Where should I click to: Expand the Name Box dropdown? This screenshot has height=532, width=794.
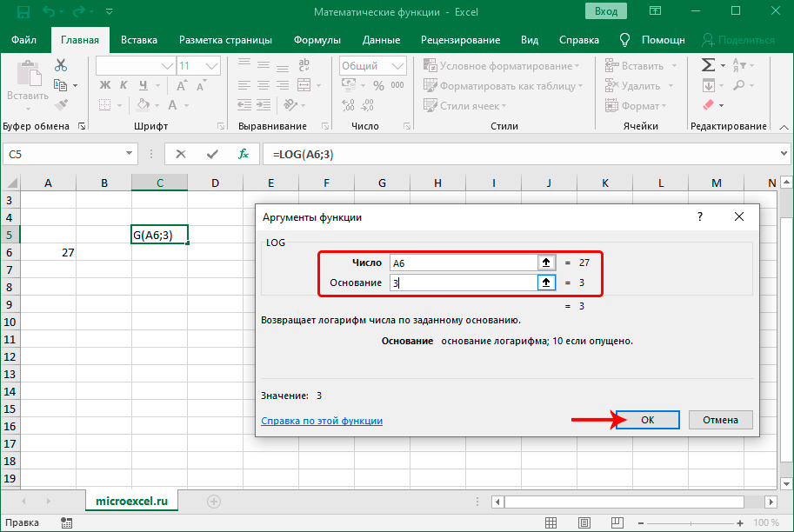[130, 154]
